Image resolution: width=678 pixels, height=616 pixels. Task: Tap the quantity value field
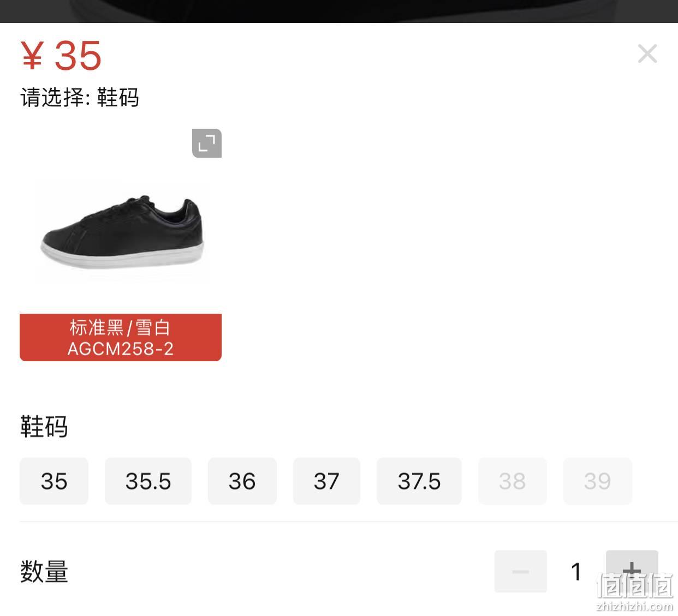576,572
